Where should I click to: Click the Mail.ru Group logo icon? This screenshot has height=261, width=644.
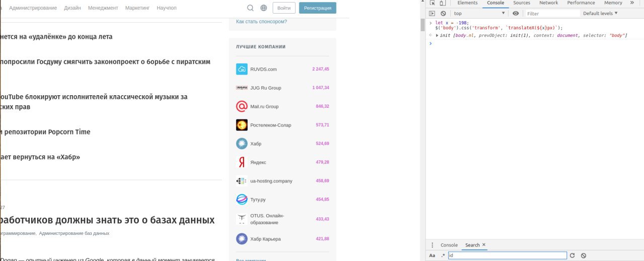click(242, 106)
